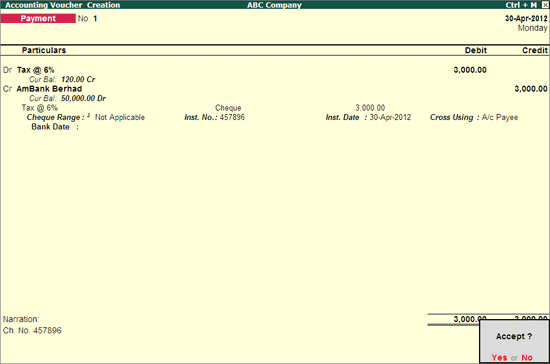Select the Payment voucher type label
The height and width of the screenshot is (364, 550).
tap(38, 18)
